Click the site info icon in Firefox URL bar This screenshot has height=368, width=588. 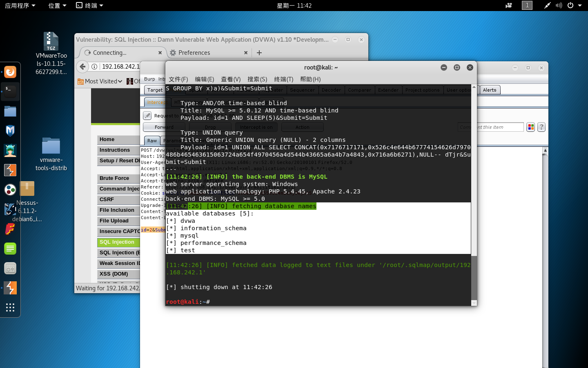pyautogui.click(x=94, y=67)
